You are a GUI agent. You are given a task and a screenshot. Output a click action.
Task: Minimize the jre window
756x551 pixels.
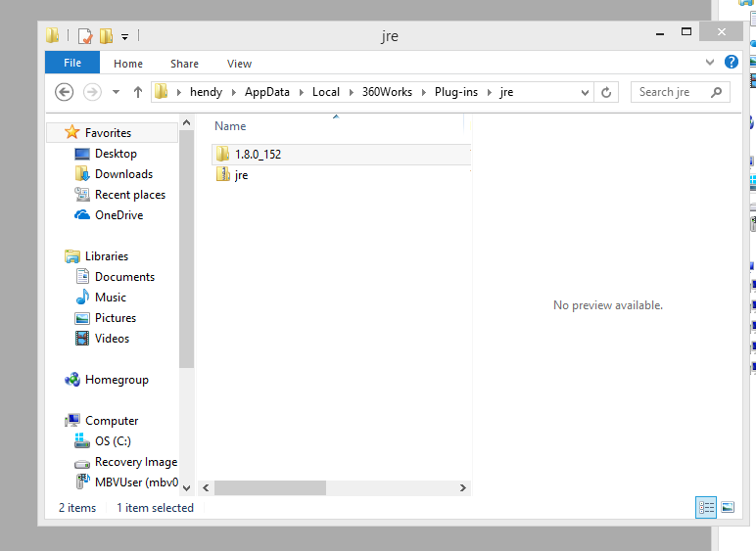click(660, 32)
